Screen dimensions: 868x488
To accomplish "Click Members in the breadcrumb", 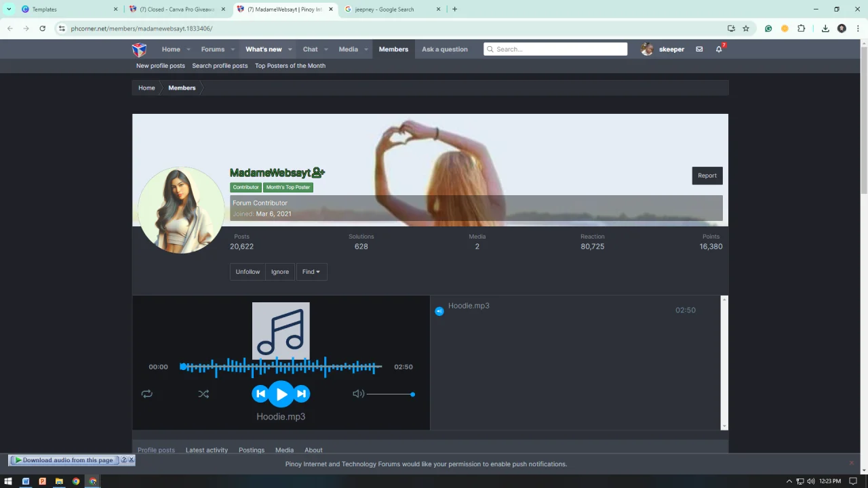I will (182, 88).
